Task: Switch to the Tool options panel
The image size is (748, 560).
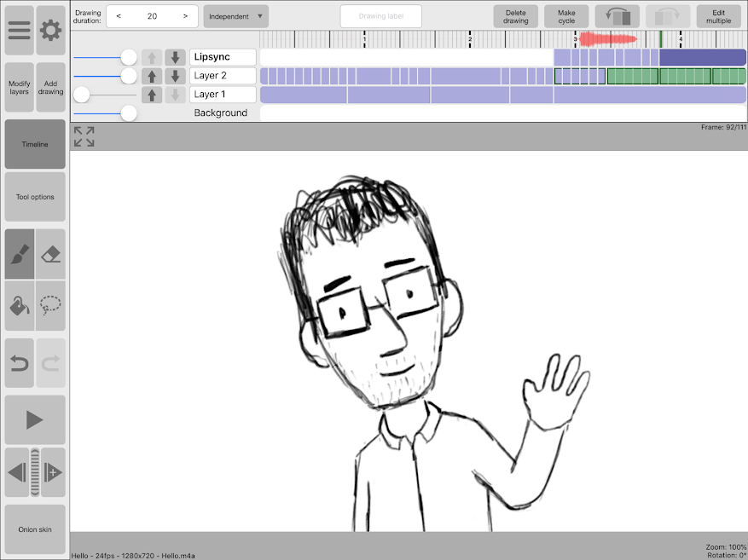Action: tap(34, 196)
